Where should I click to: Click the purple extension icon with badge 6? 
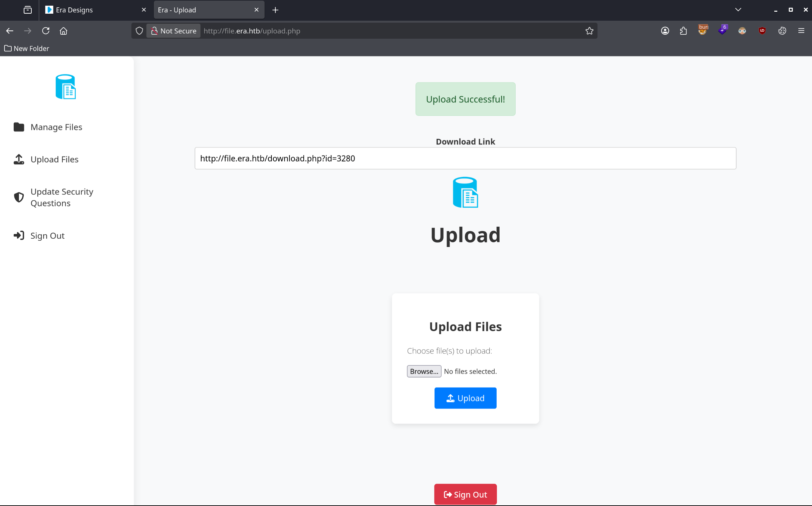coord(723,30)
